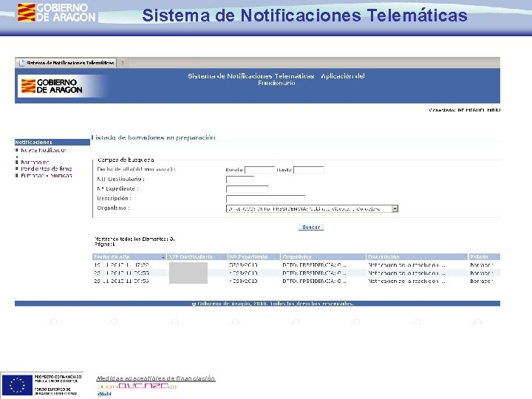This screenshot has width=532, height=399.
Task: Sort by the Fecha de alta column header
Action: (x=129, y=257)
